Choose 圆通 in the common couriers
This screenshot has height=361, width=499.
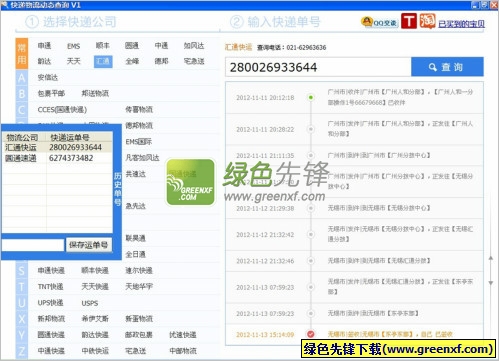coord(132,46)
